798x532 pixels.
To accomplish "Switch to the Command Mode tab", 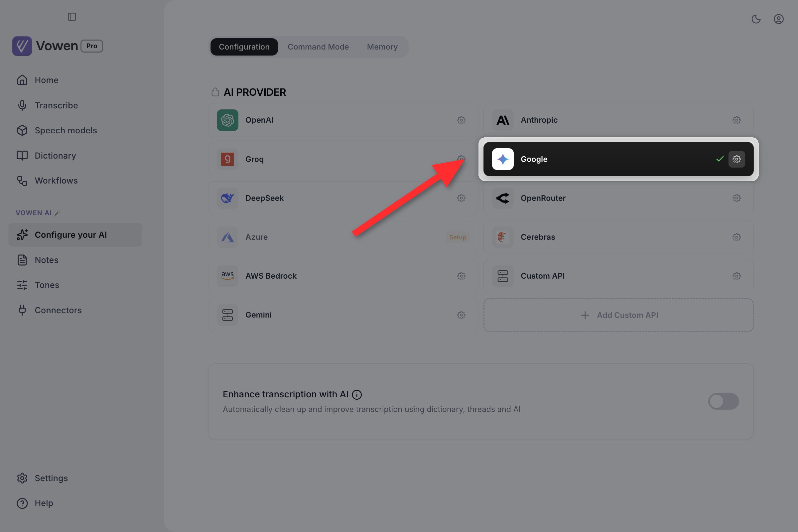I will 318,47.
